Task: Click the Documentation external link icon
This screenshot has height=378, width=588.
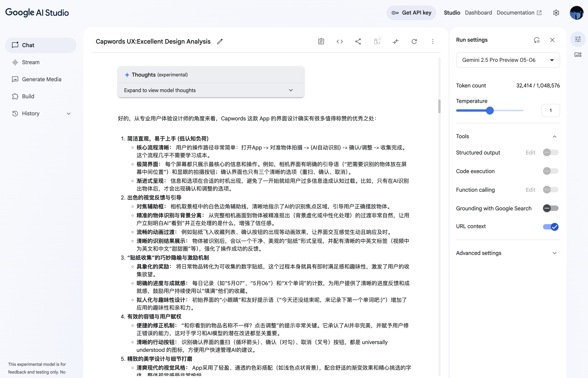Action: [x=539, y=13]
